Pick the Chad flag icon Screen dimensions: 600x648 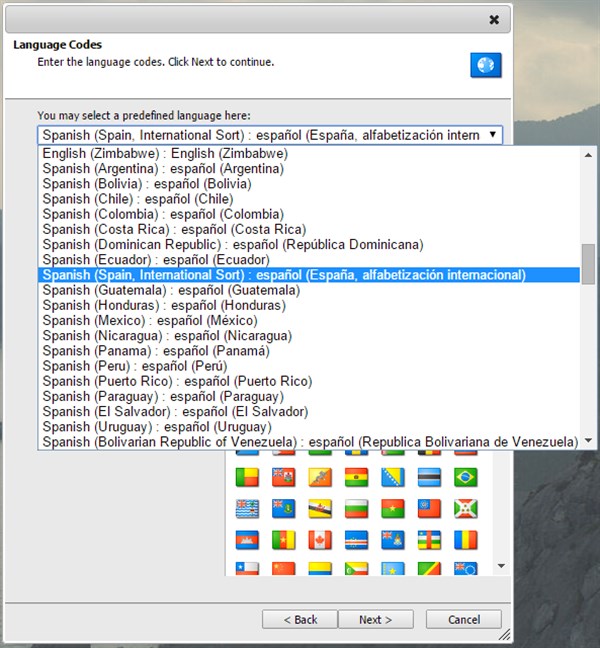465,540
